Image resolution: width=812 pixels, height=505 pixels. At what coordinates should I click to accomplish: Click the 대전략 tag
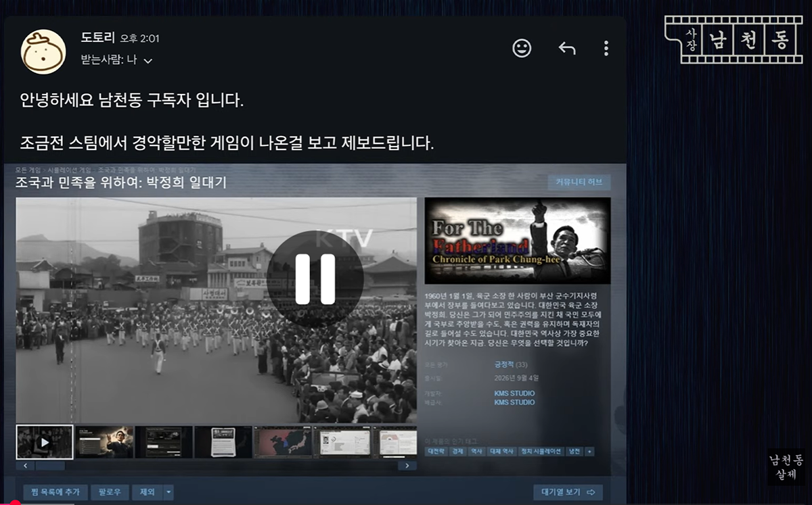point(436,452)
